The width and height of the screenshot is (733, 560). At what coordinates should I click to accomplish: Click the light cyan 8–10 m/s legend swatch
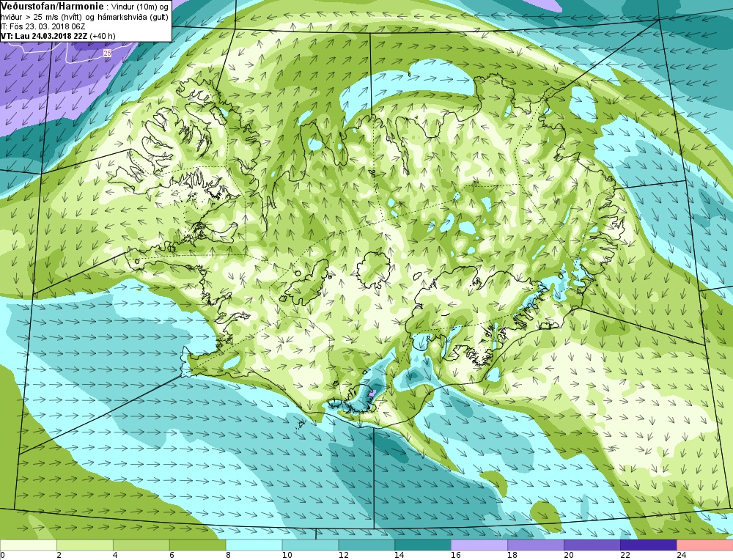pyautogui.click(x=254, y=545)
